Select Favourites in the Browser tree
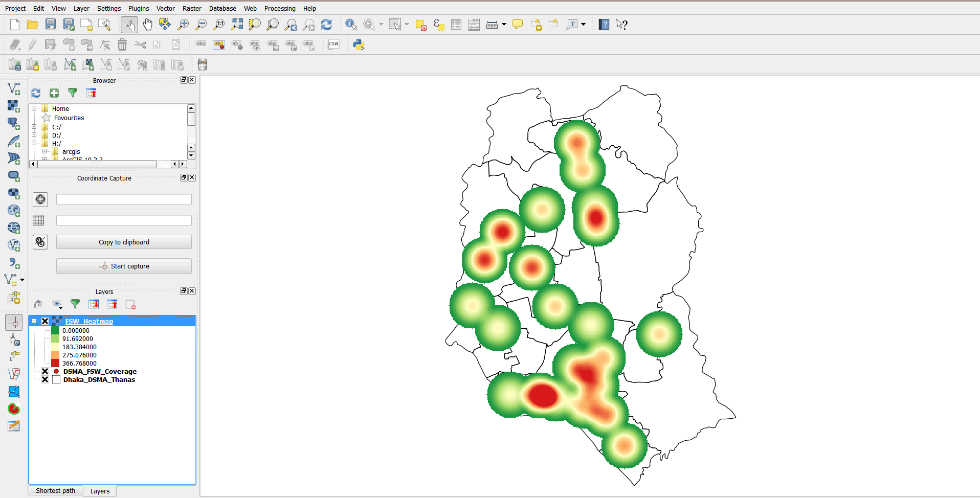Viewport: 980px width, 498px height. tap(69, 118)
